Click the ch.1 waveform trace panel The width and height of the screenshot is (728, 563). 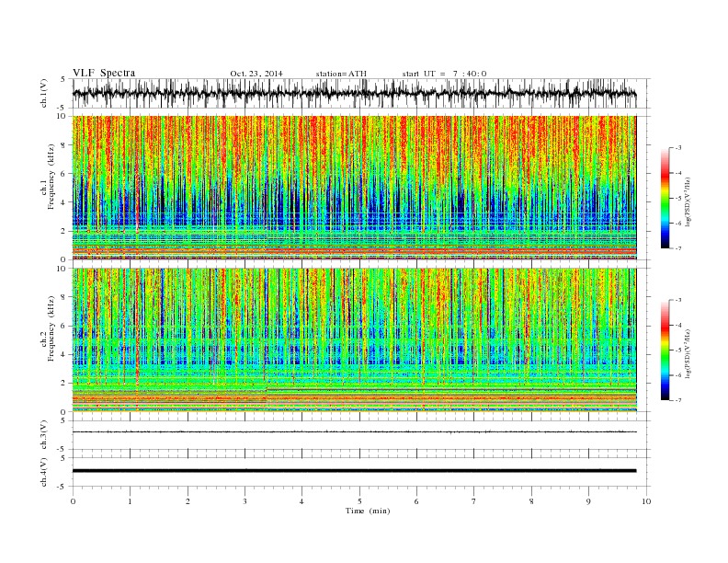[361, 93]
